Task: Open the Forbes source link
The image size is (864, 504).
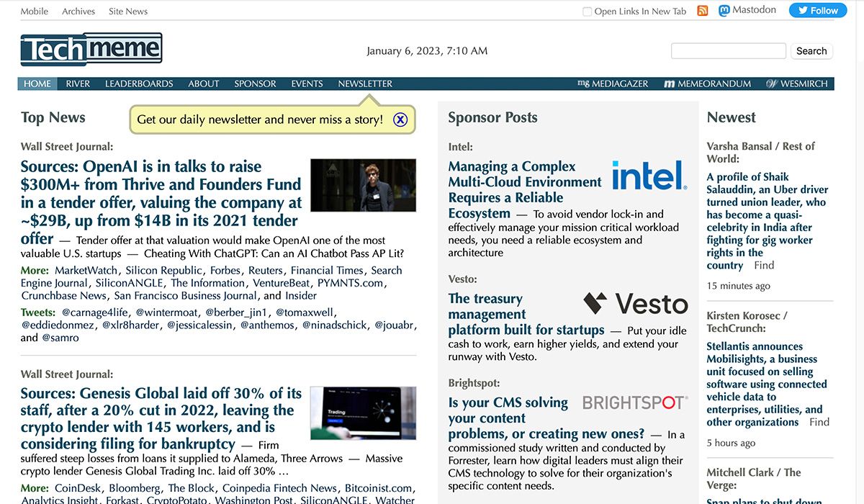Action: tap(225, 271)
